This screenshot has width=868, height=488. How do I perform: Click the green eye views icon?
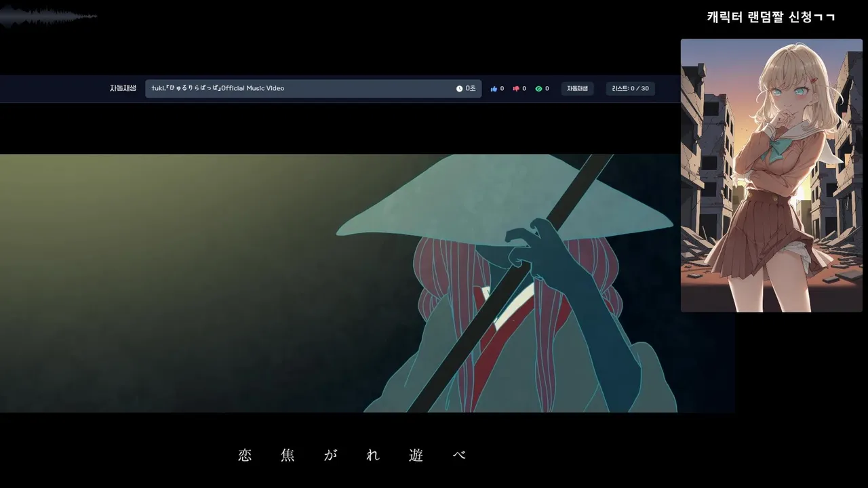tap(538, 89)
